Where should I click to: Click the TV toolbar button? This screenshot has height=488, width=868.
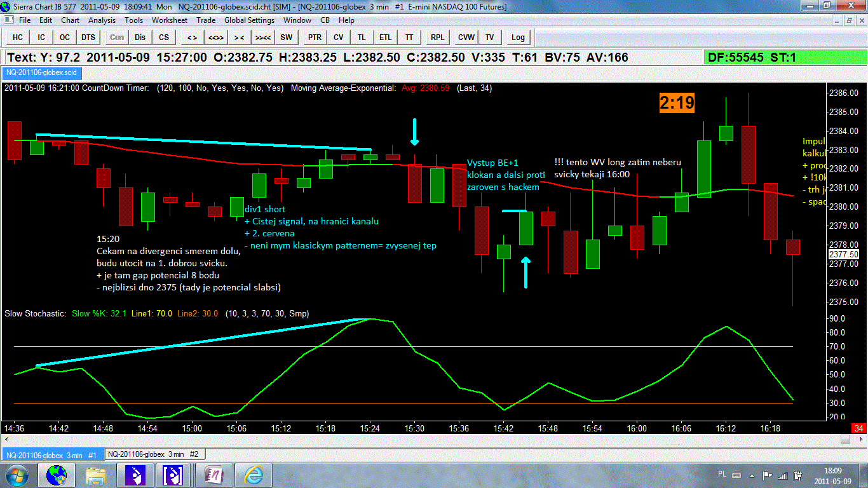489,37
